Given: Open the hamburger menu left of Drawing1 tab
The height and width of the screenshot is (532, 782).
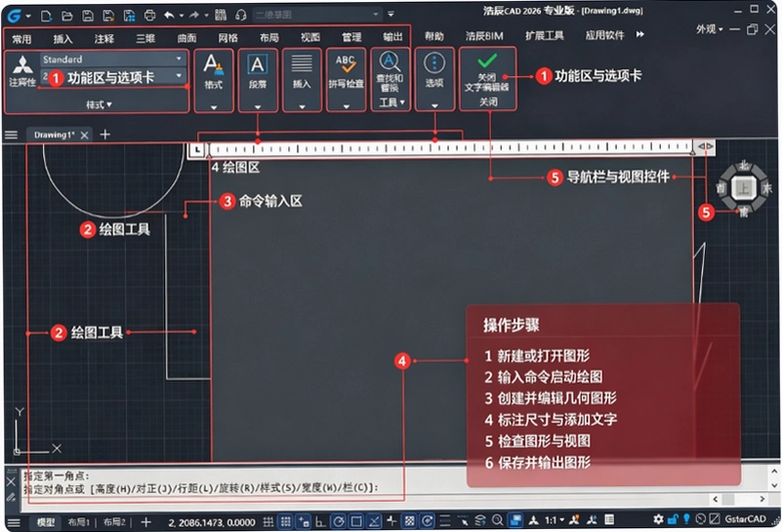Looking at the screenshot, I should (x=11, y=135).
